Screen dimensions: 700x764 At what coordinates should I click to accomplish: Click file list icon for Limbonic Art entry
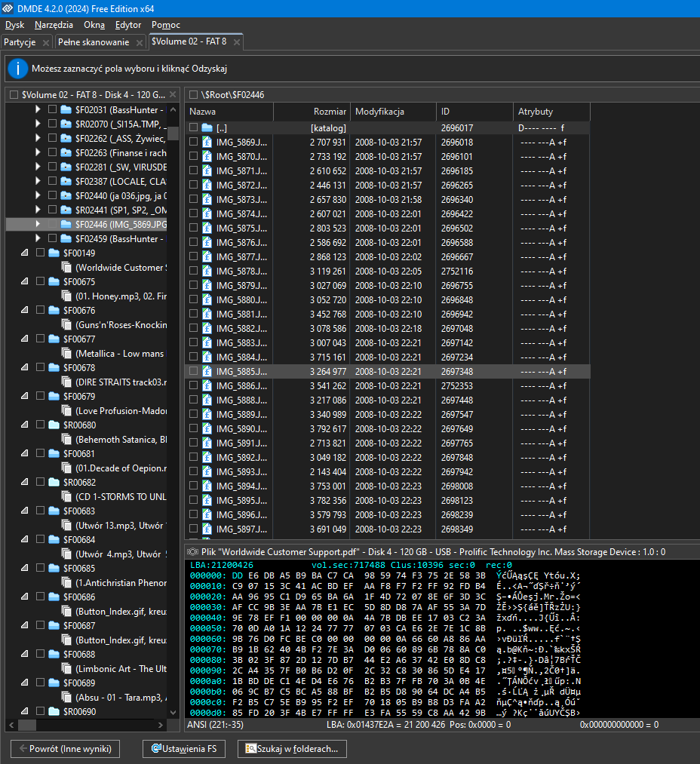(x=66, y=668)
